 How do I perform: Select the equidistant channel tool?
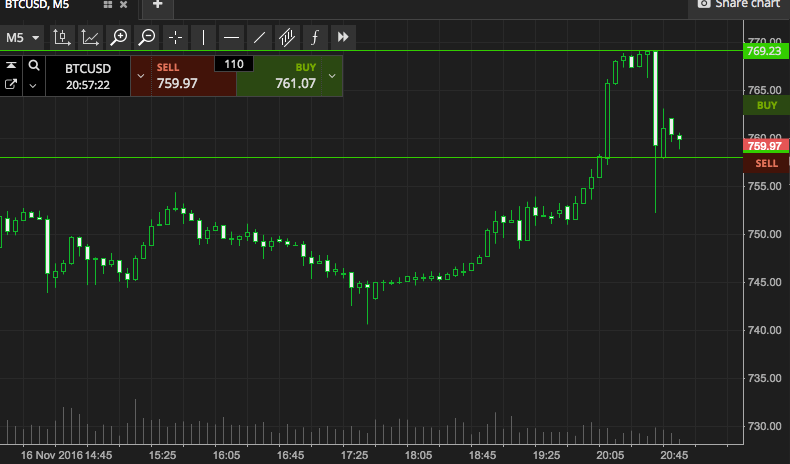click(287, 38)
